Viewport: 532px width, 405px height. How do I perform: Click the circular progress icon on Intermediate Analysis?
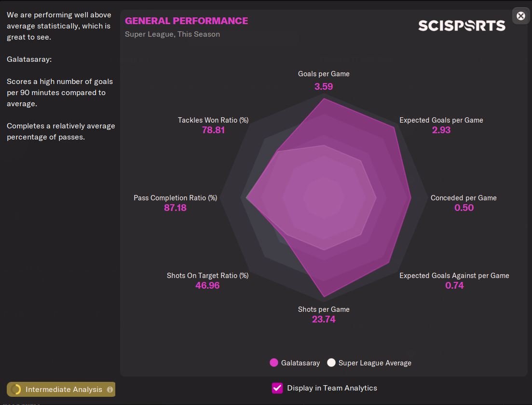coord(16,390)
